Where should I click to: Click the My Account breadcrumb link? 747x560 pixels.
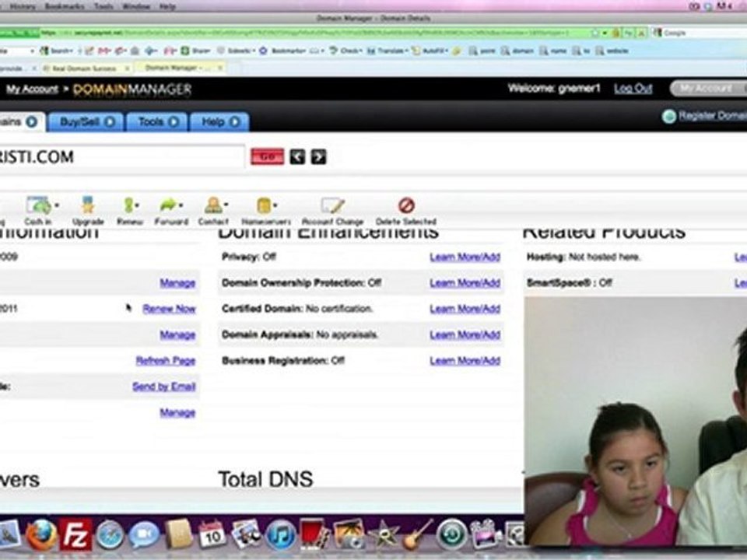32,89
